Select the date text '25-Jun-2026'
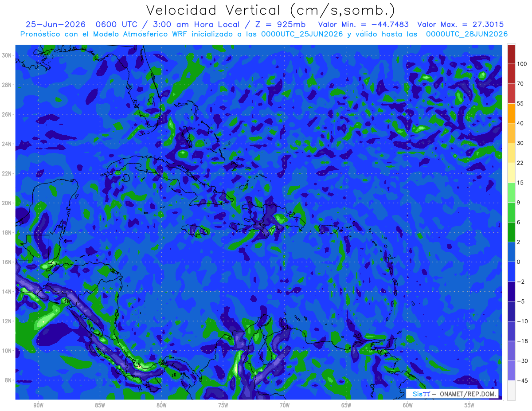 (x=55, y=24)
